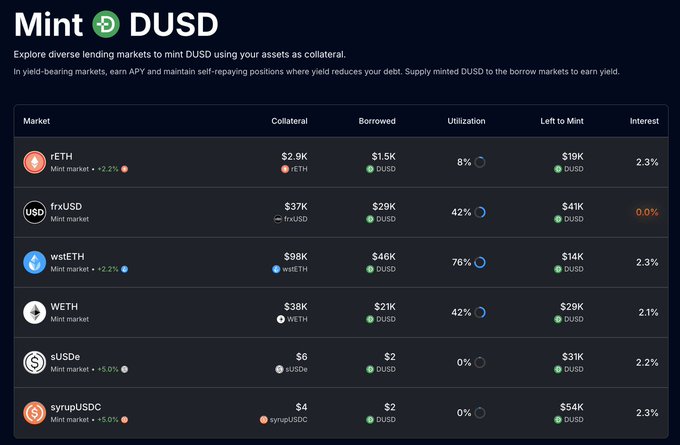Screen dimensions: 680x445
Task: Click the small syrupUSDC icon under $4 collateral
Action: pos(264,420)
